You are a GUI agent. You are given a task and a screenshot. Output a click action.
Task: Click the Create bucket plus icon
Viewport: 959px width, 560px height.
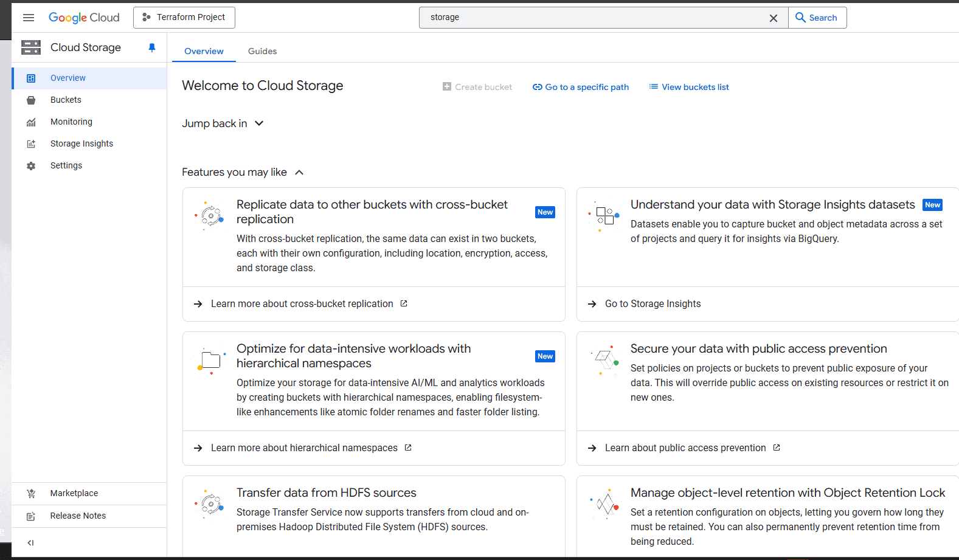pyautogui.click(x=447, y=86)
